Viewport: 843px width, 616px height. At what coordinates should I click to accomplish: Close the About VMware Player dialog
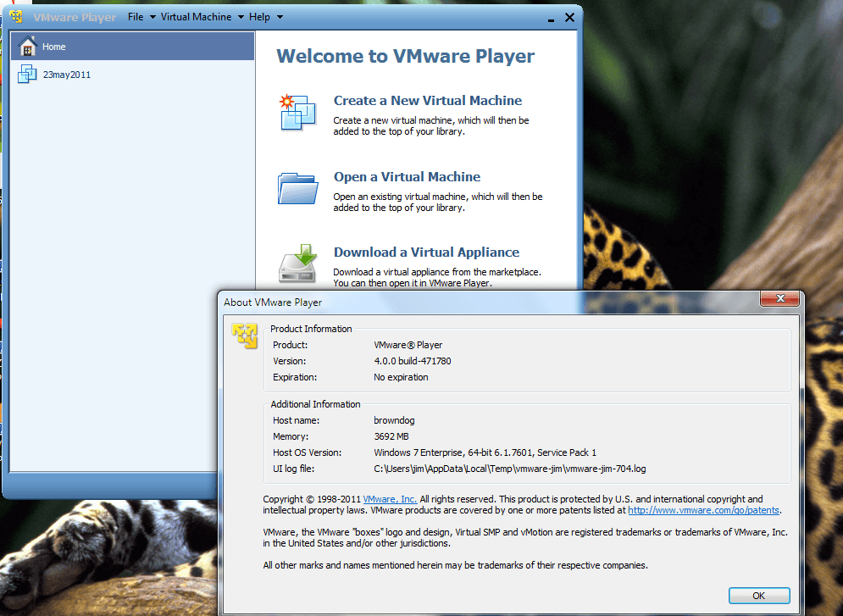[780, 298]
